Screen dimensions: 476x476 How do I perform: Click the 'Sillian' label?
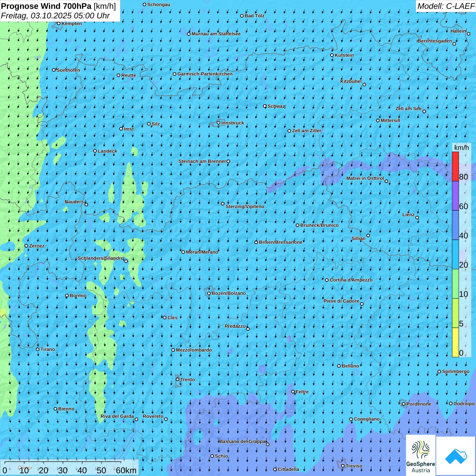pos(358,238)
